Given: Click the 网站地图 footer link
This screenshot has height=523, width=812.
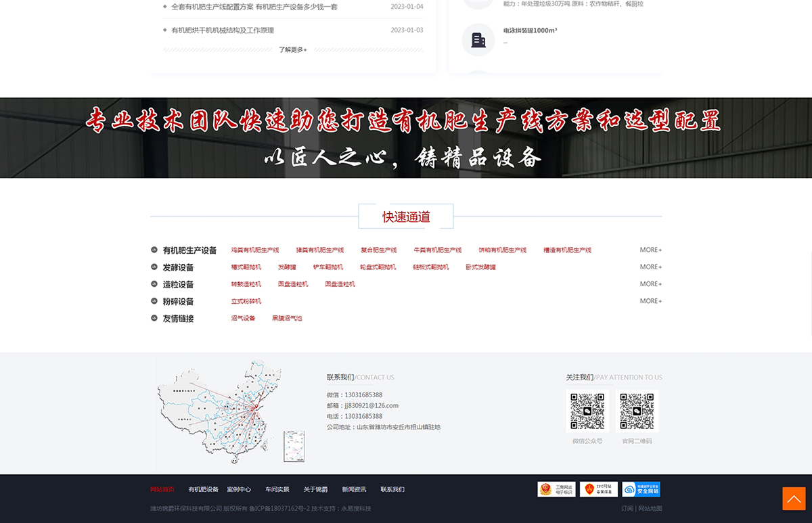Looking at the screenshot, I should tap(650, 508).
